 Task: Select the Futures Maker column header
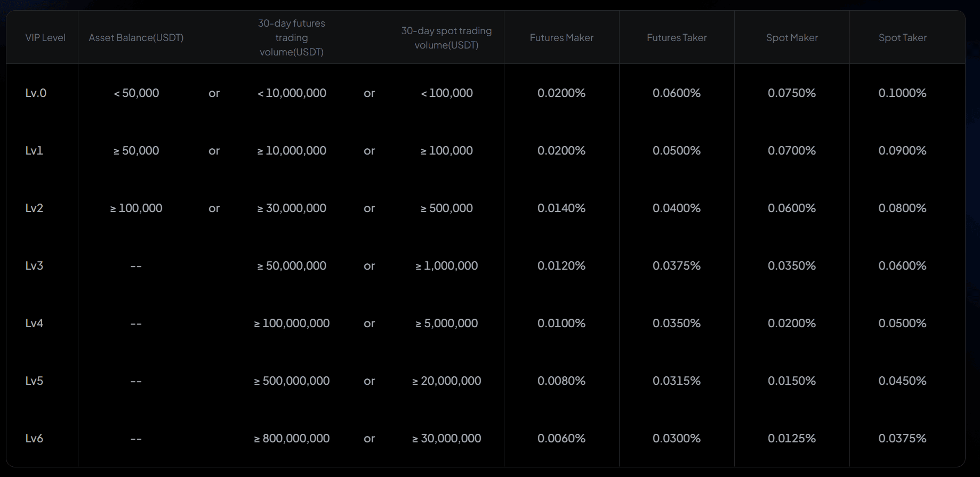[561, 38]
